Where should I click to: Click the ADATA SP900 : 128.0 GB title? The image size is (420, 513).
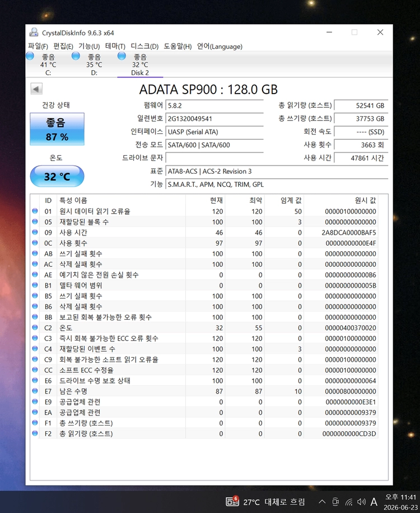pyautogui.click(x=208, y=89)
